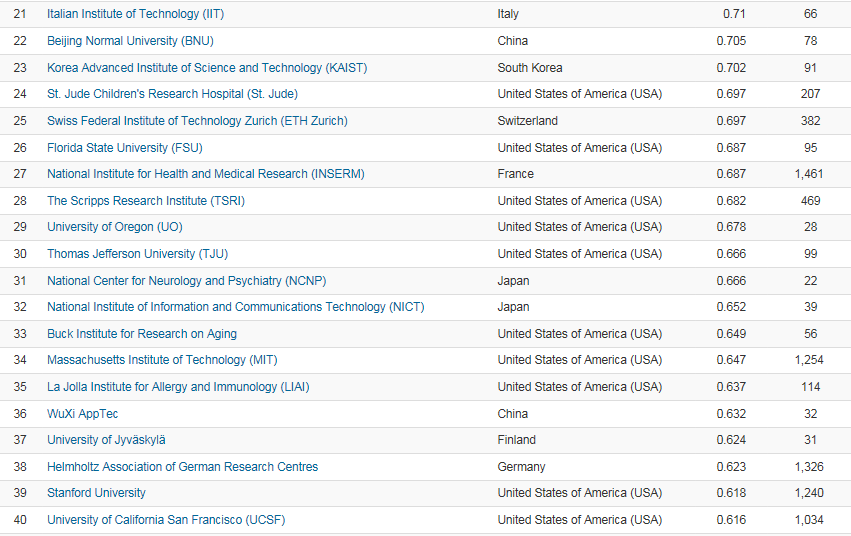Click the NICT institution link
Viewport: 851px width, 536px height.
[x=235, y=307]
